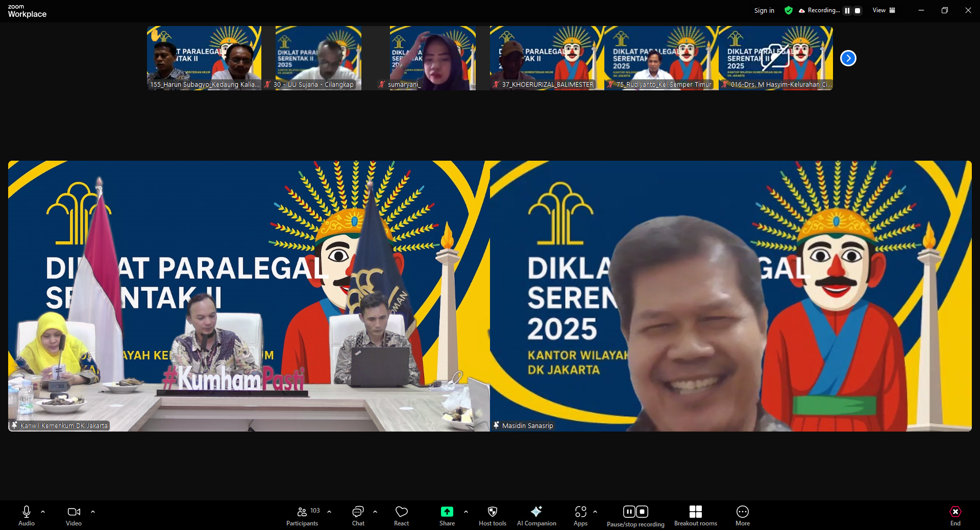Open the Participants list
This screenshot has width=980, height=530.
[302, 512]
